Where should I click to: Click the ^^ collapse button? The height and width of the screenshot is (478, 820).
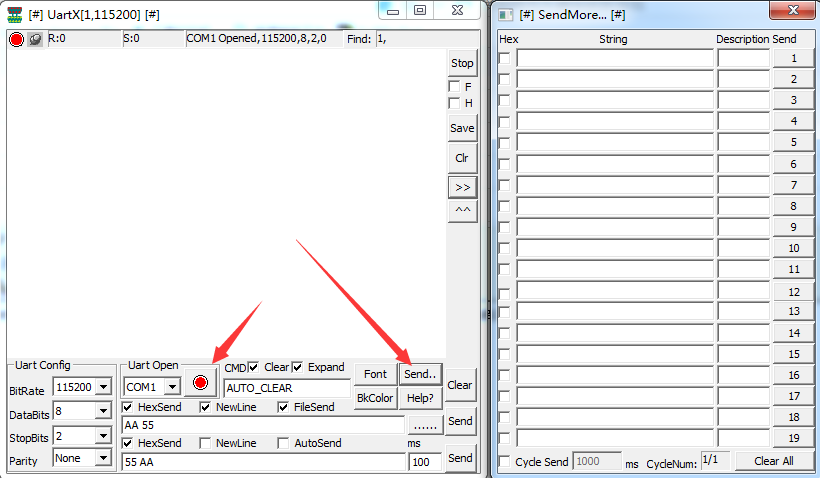click(x=463, y=211)
